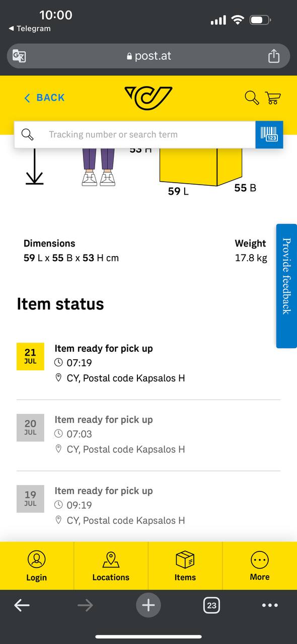
Task: Open Items package tab
Action: click(185, 566)
